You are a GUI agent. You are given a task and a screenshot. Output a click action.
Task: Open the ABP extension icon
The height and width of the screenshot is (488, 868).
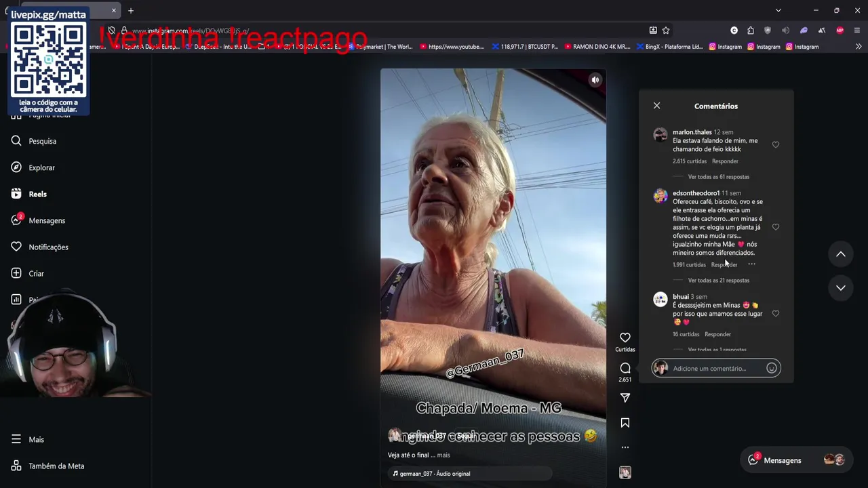[840, 30]
